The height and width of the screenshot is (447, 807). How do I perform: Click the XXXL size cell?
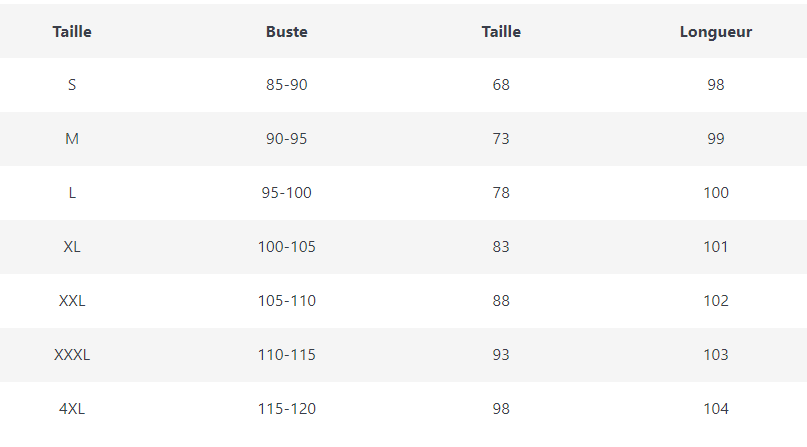coord(72,355)
